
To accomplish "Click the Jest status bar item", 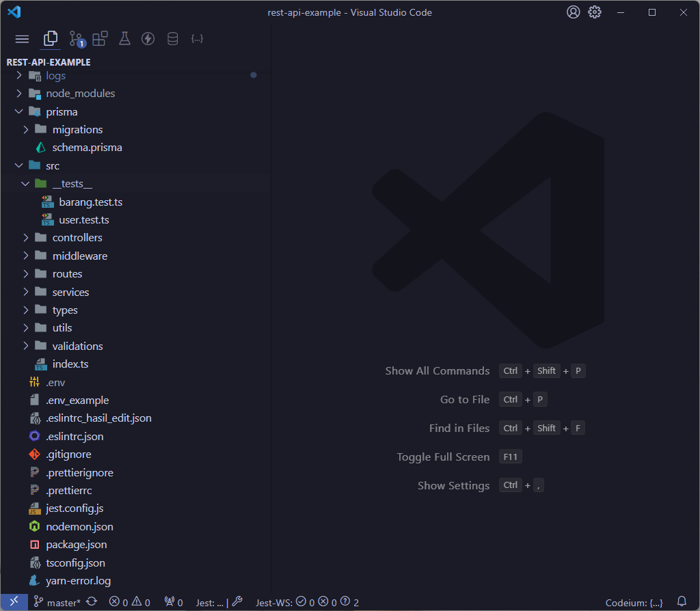I will [219, 603].
